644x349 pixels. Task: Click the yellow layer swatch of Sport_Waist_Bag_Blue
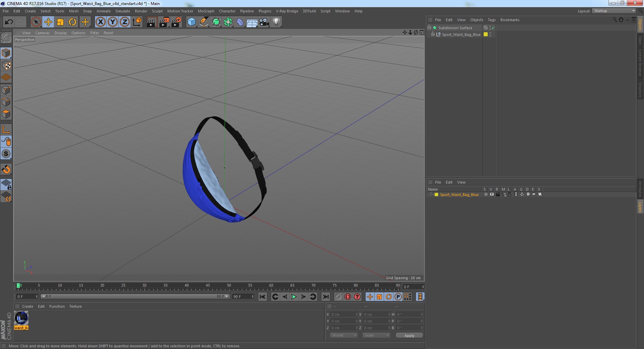485,34
